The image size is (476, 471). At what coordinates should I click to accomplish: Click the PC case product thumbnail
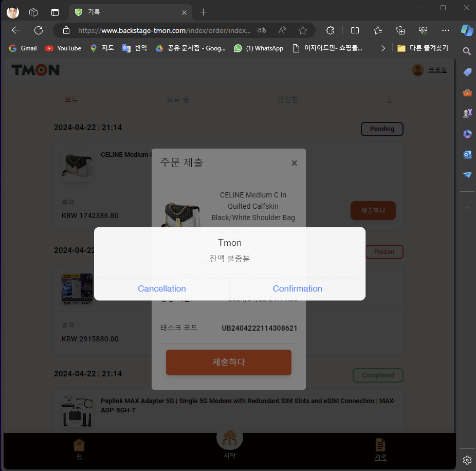[x=77, y=289]
